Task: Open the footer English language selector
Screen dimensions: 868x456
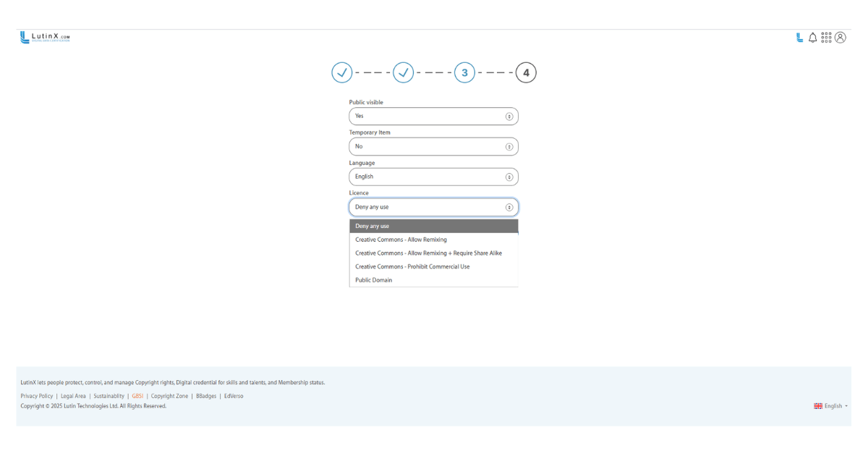Action: point(831,406)
